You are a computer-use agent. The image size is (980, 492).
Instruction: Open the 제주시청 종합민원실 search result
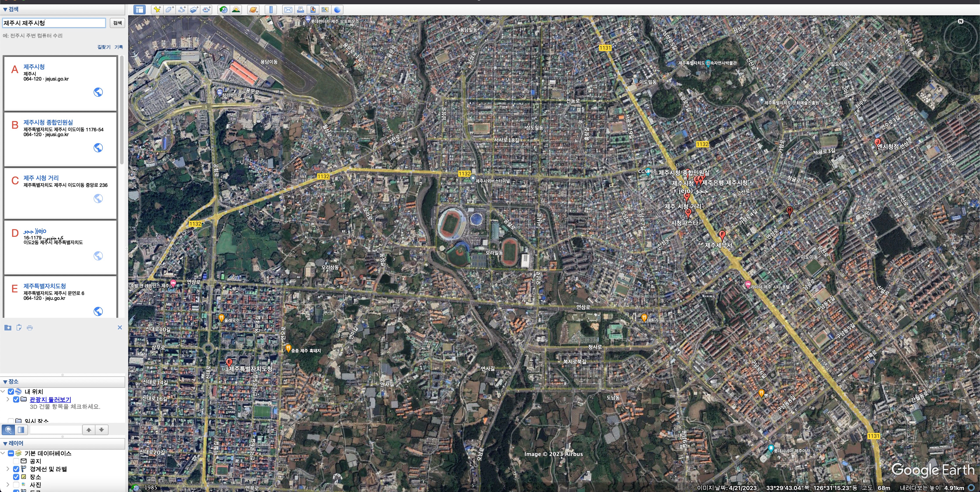[48, 122]
